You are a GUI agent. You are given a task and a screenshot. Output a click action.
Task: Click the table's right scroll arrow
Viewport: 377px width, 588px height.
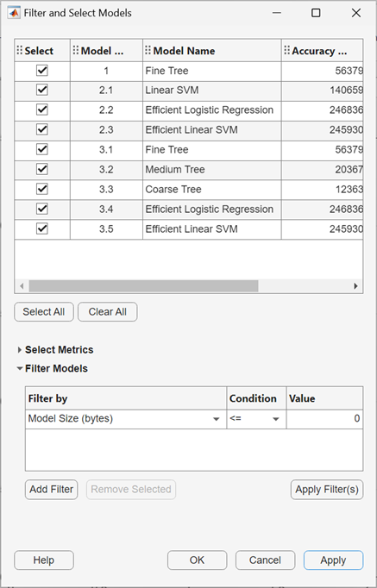[x=355, y=286]
